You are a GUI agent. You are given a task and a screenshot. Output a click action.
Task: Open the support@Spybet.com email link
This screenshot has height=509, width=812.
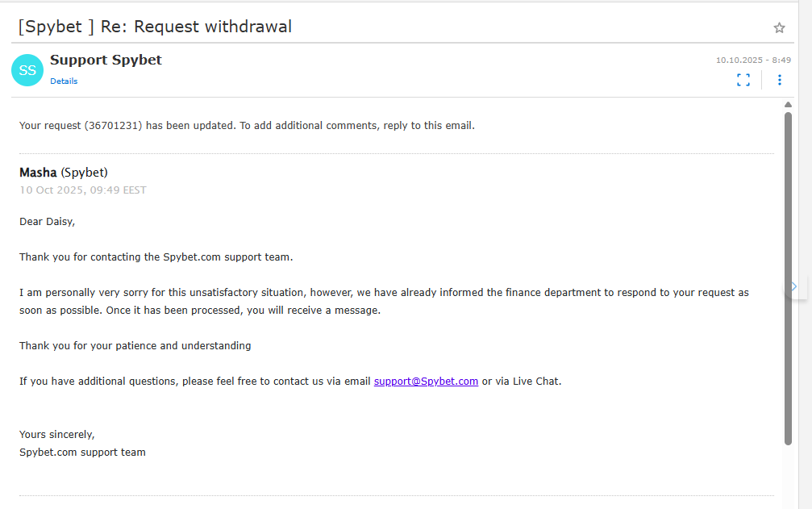pyautogui.click(x=426, y=381)
